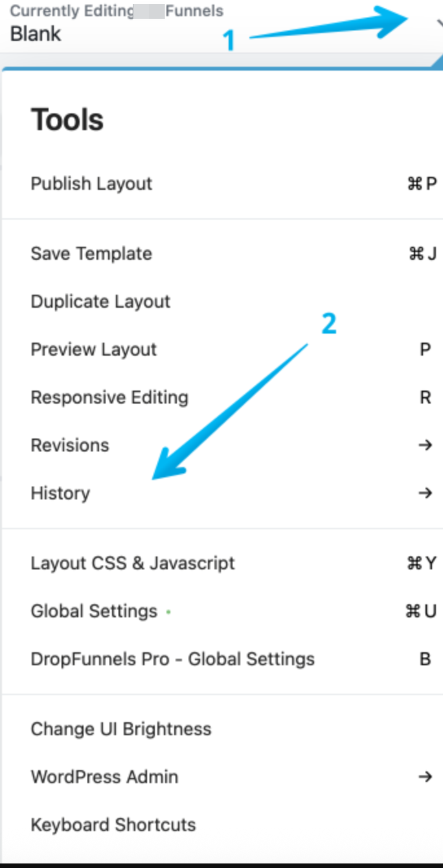Open the History submenu
Viewport: 443px width, 868px height.
click(60, 494)
